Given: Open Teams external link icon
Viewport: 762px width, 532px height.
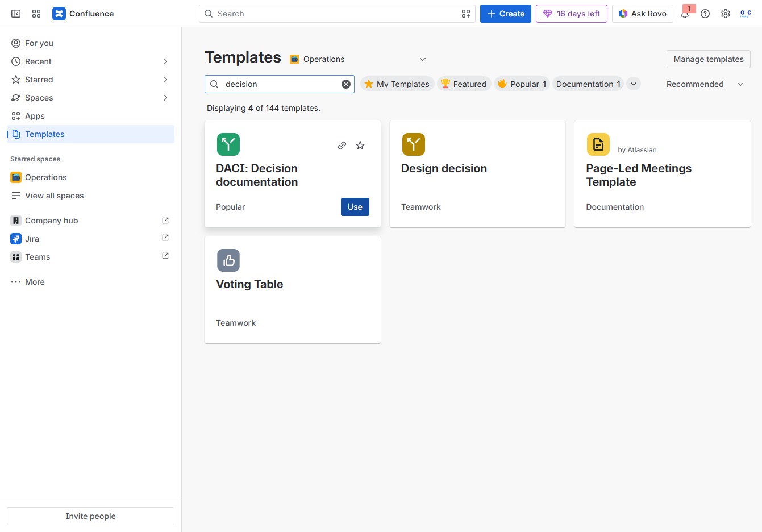Looking at the screenshot, I should click(165, 256).
